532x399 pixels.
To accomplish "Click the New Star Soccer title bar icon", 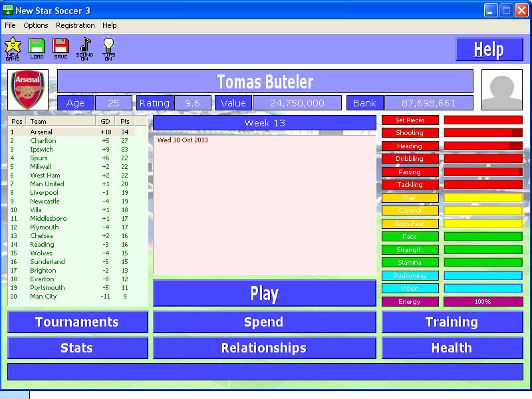I will [8, 10].
